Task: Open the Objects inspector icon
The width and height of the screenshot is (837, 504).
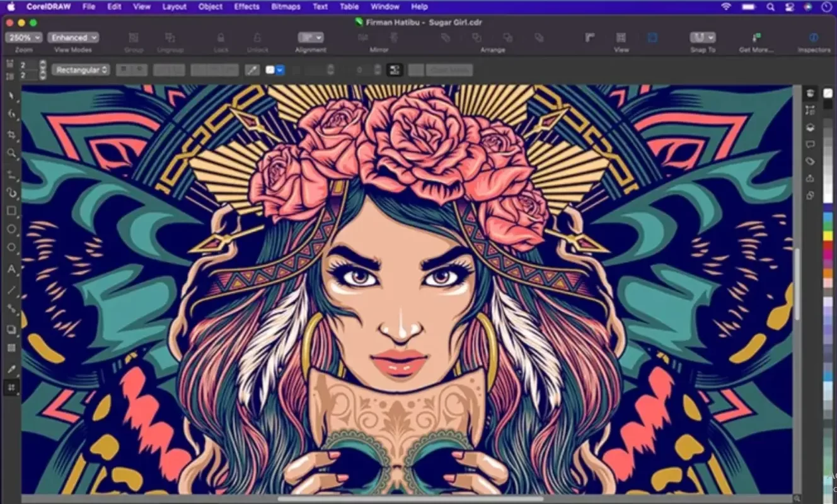Action: 811,110
